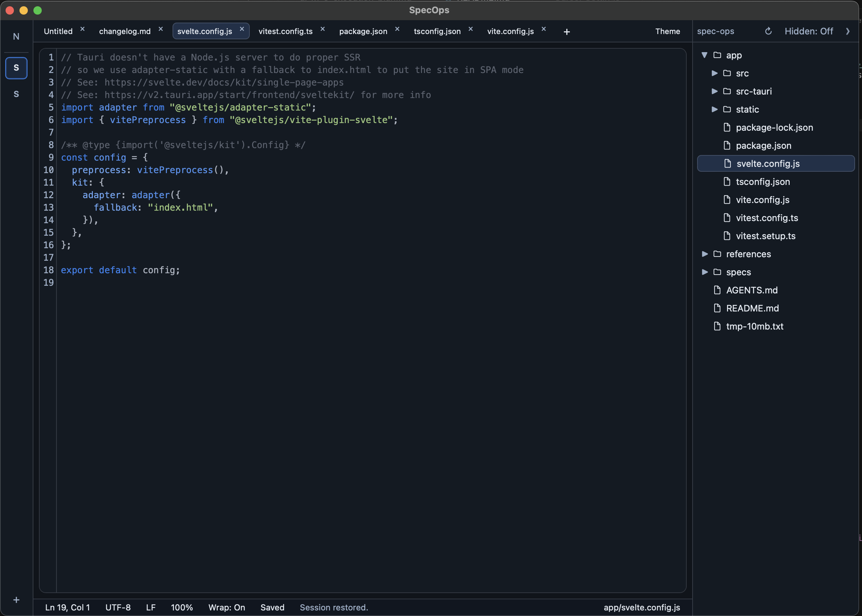Open tmp-10mb.txt in file tree
The image size is (862, 616).
[x=776, y=326]
